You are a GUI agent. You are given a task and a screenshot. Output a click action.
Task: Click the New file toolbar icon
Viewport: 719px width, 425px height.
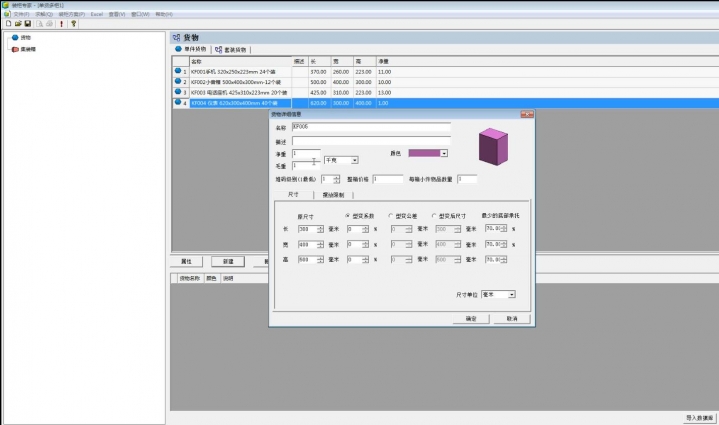pyautogui.click(x=8, y=23)
